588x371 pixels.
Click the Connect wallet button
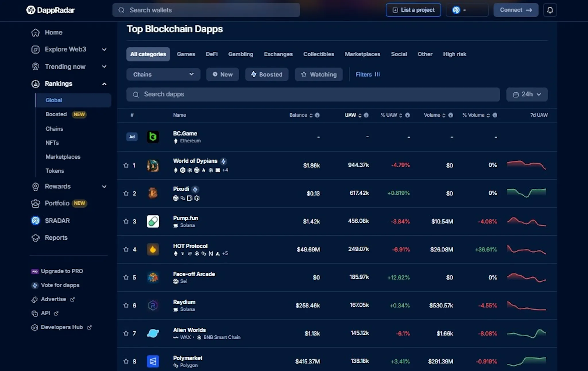(x=516, y=10)
